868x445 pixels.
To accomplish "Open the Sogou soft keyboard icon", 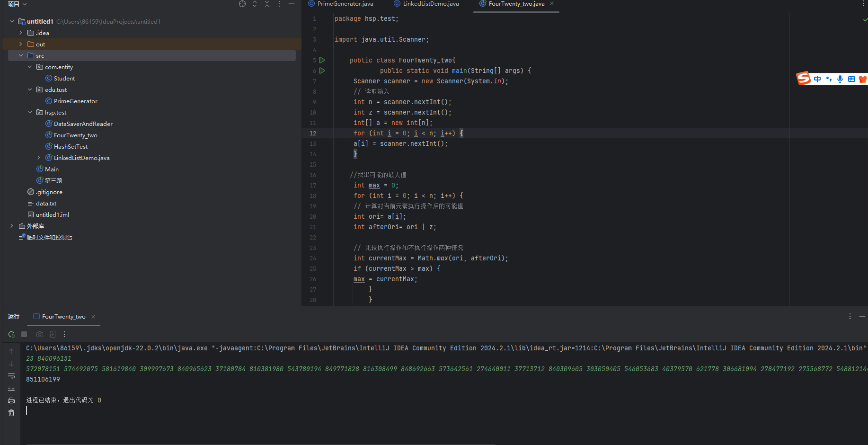I will point(851,79).
